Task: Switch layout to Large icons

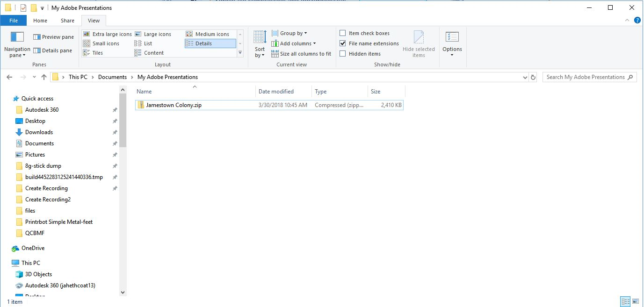Action: [x=153, y=34]
